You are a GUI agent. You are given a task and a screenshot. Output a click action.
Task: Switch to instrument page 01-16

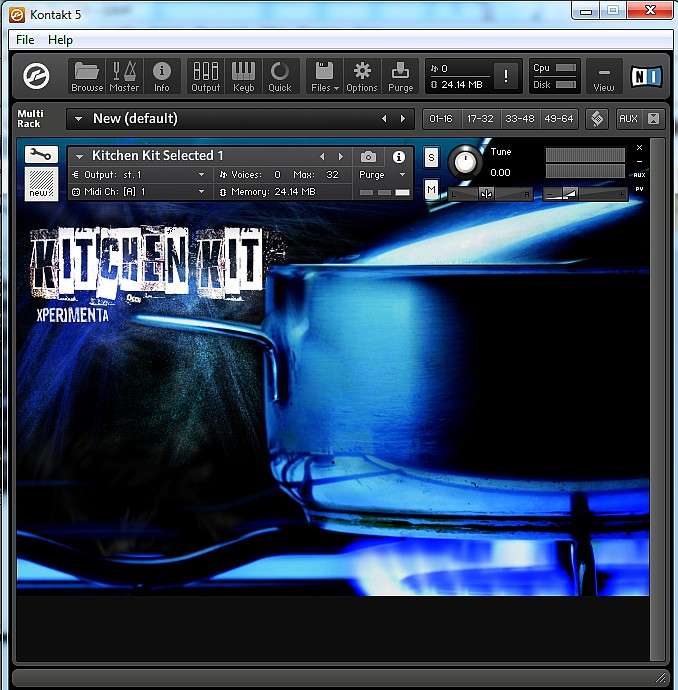pyautogui.click(x=441, y=119)
